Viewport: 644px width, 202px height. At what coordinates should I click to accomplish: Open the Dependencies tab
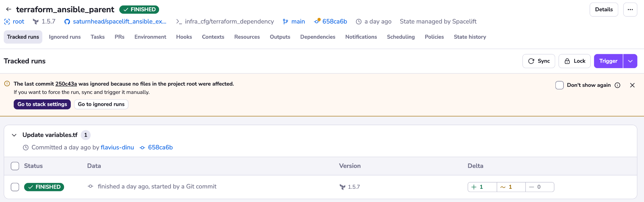pyautogui.click(x=318, y=37)
